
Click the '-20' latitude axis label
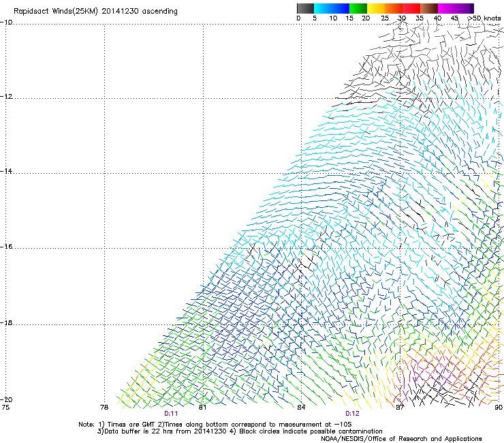click(6, 399)
